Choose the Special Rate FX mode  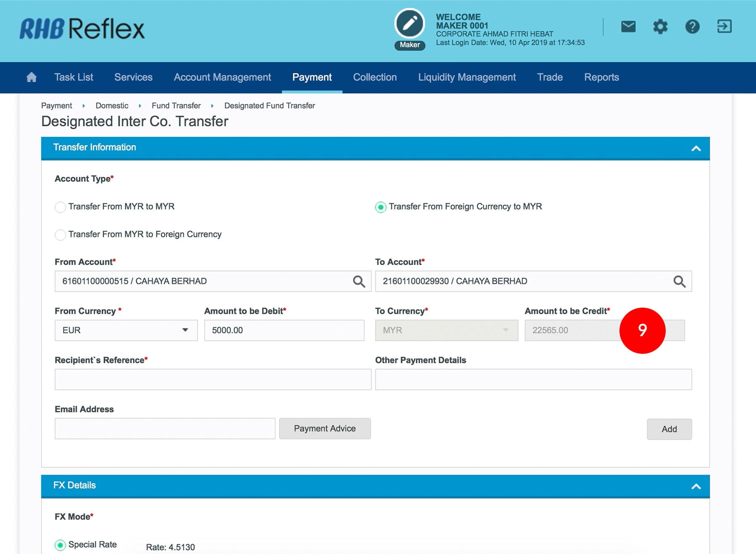pyautogui.click(x=60, y=545)
